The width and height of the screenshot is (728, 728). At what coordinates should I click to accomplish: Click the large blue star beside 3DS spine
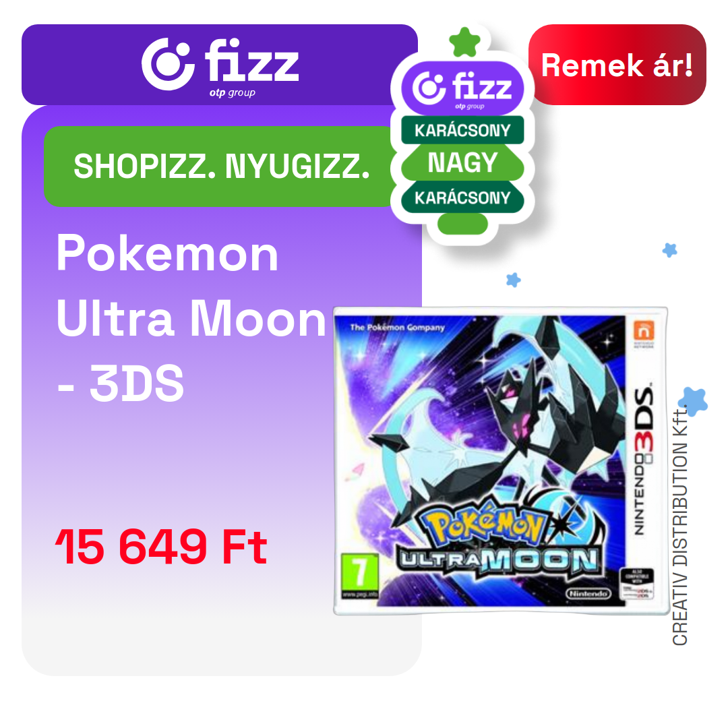pos(694,401)
